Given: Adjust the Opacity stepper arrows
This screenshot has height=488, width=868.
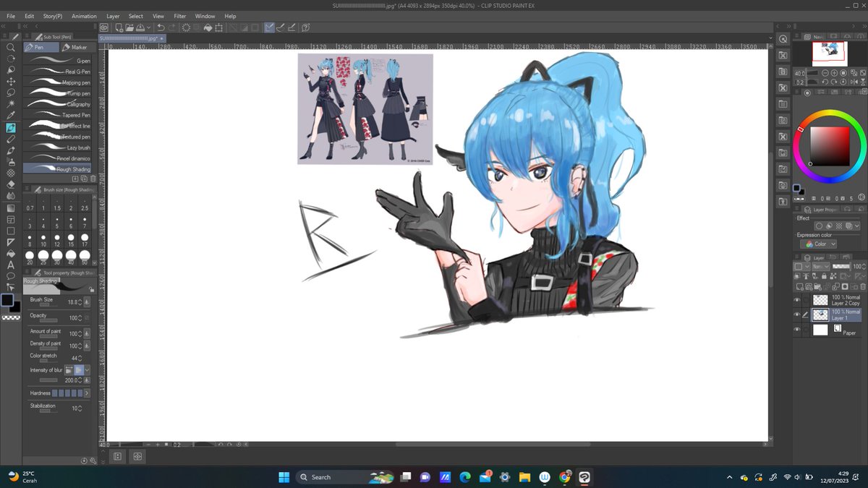Looking at the screenshot, I should click(x=80, y=318).
